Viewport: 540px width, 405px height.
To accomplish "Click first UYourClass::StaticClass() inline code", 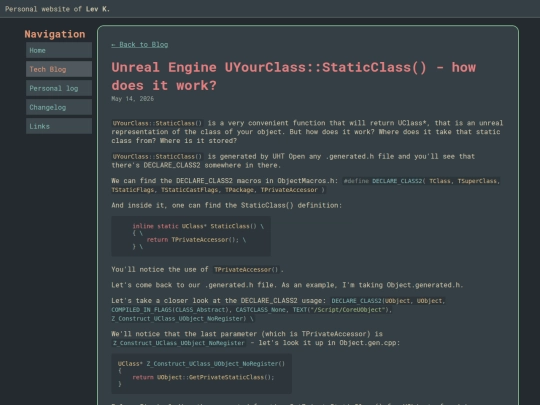I will [x=157, y=123].
